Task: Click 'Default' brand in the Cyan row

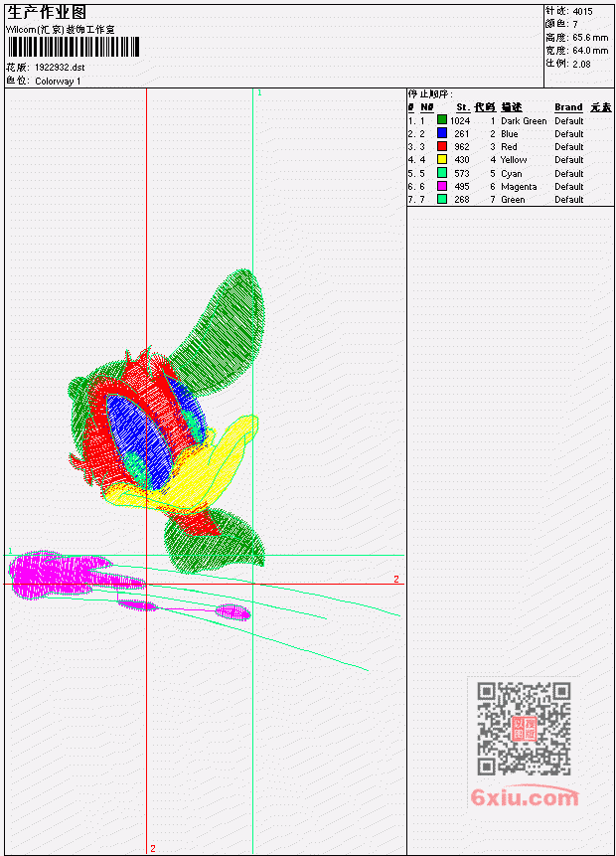Action: click(569, 174)
